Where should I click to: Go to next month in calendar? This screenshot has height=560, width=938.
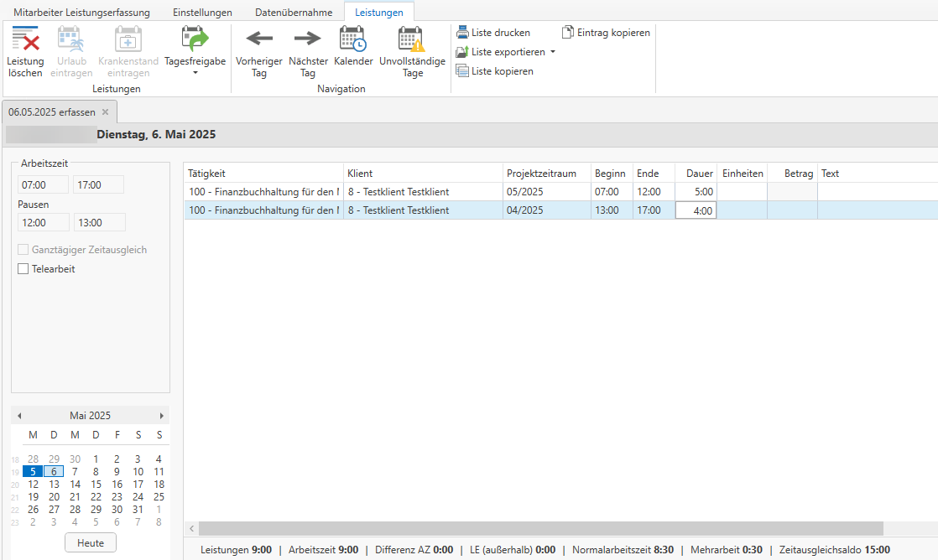tap(162, 416)
